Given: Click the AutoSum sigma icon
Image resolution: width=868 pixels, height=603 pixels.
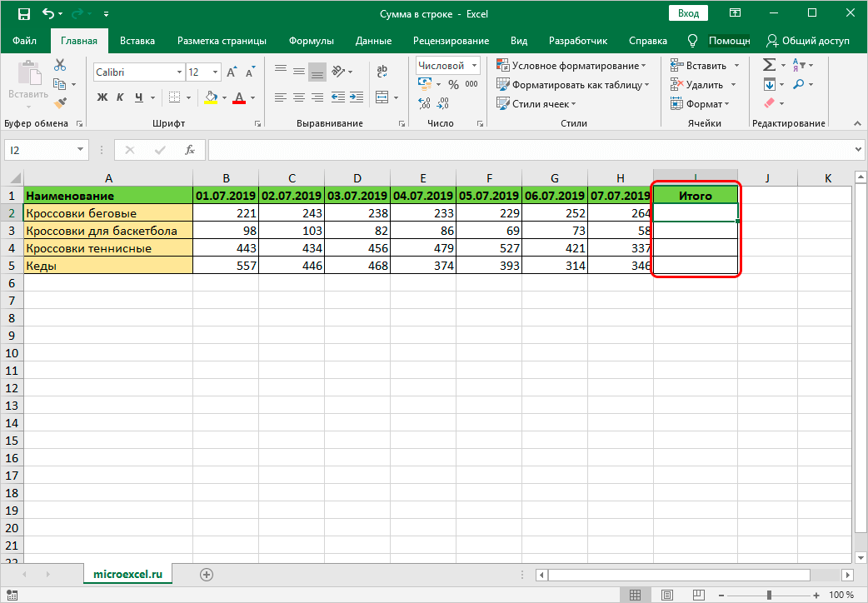Looking at the screenshot, I should [x=768, y=65].
